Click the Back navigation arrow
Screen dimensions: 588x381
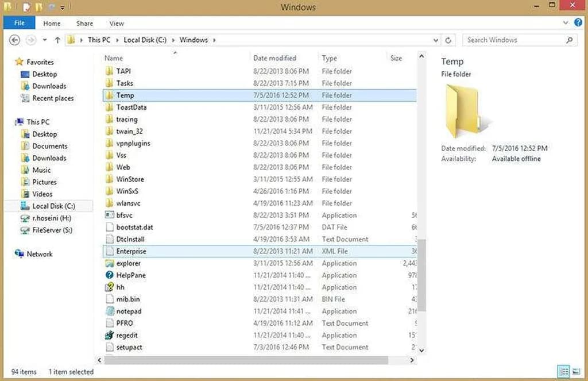[x=15, y=40]
